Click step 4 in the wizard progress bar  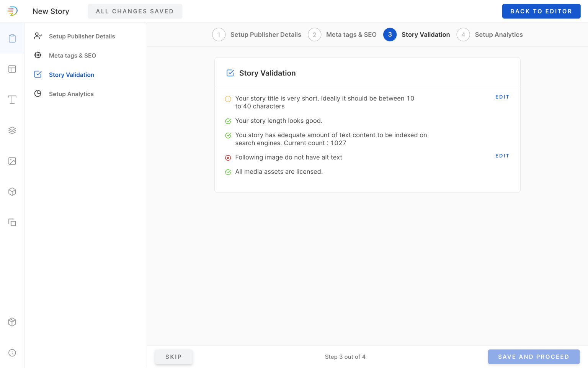tap(463, 34)
